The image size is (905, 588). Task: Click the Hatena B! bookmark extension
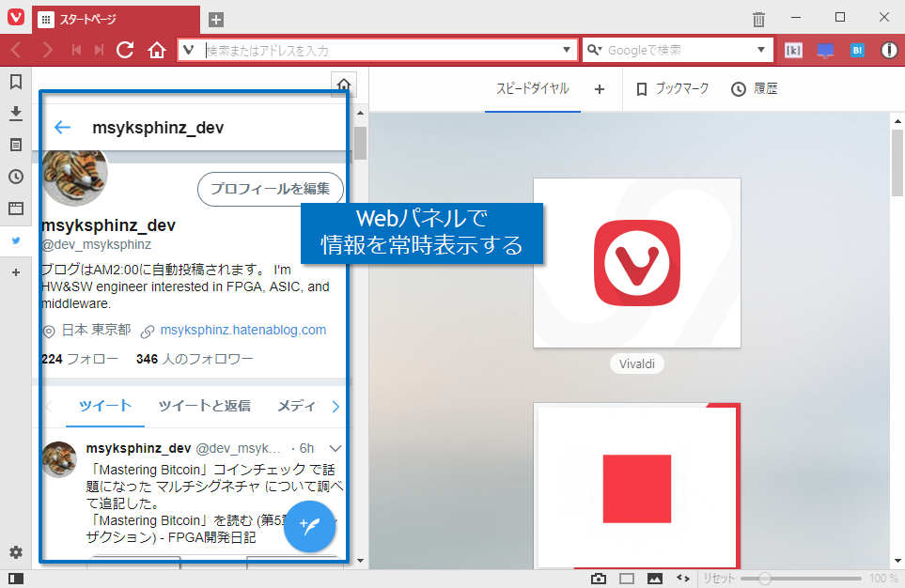tap(857, 50)
